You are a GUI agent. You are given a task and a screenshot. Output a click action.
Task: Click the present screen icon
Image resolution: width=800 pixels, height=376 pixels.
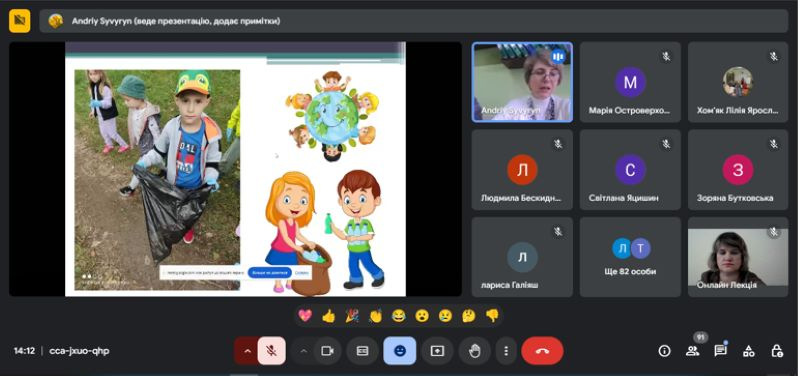[437, 350]
